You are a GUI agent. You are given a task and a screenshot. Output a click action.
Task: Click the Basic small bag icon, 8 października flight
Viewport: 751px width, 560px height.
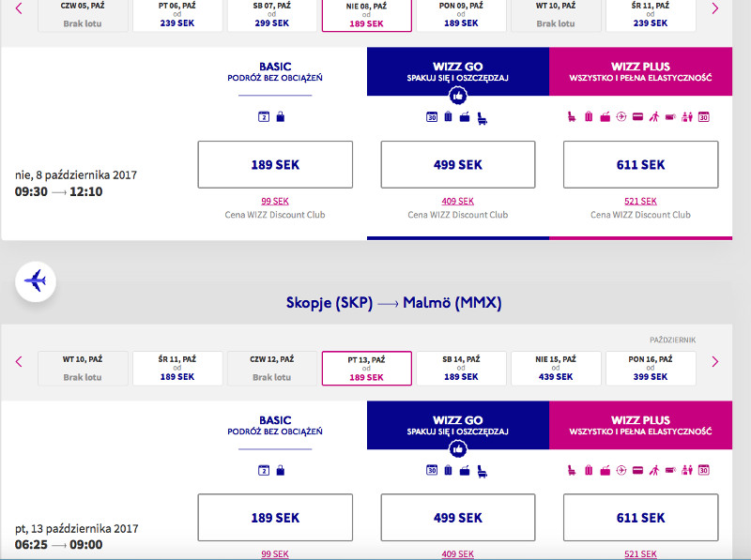click(x=281, y=117)
